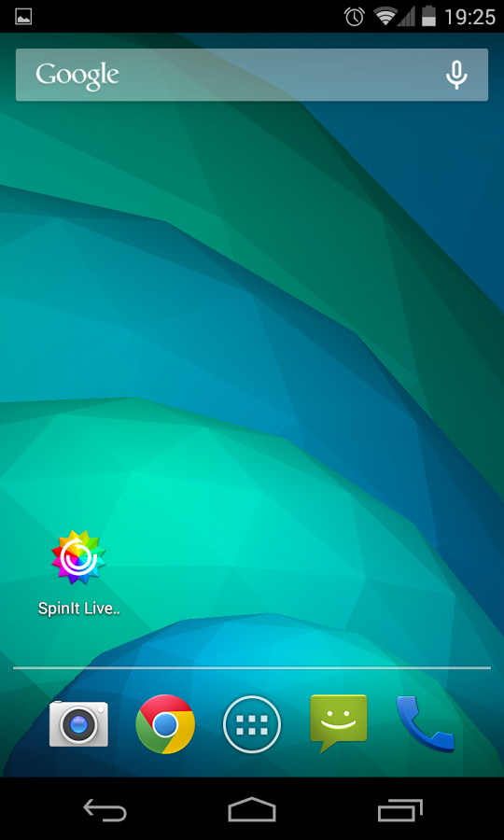504x840 pixels.
Task: Open the Recent apps overview button
Action: (x=399, y=810)
